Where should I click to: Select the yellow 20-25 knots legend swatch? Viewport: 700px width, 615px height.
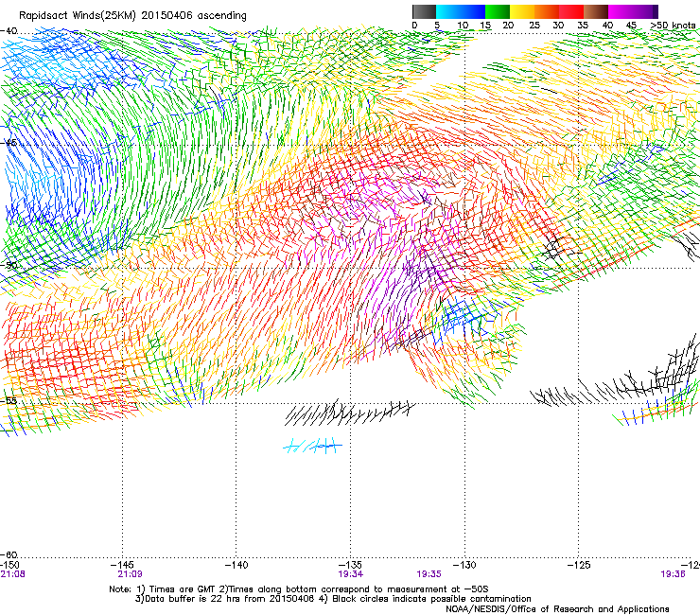[522, 11]
